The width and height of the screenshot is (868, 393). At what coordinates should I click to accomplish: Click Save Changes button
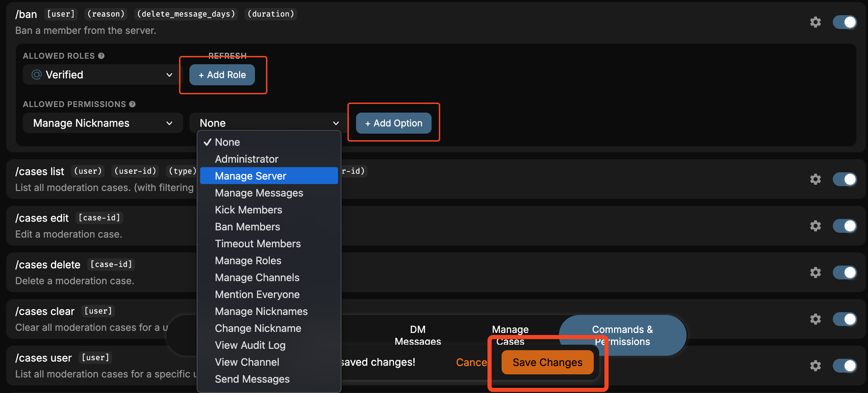click(548, 362)
